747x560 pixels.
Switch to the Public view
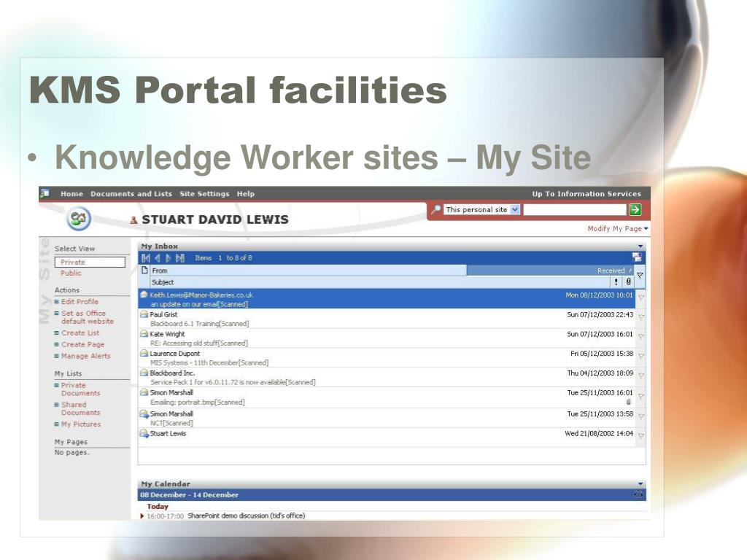(x=71, y=273)
